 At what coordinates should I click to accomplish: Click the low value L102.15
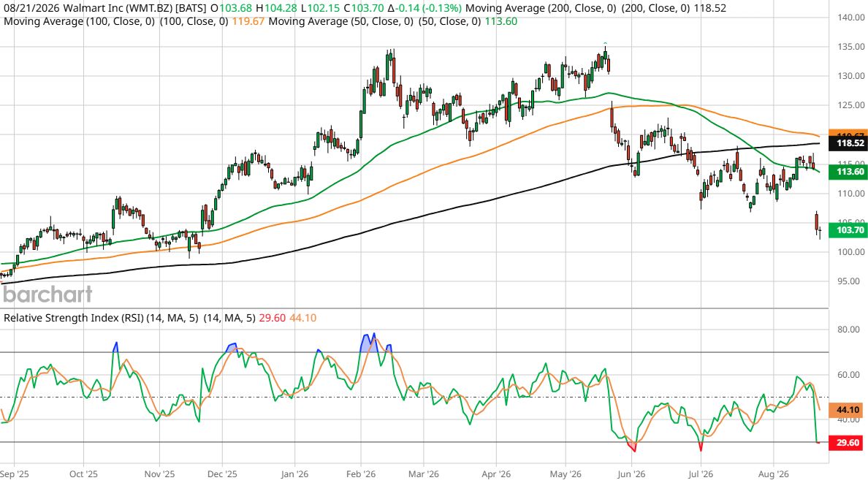(320, 8)
